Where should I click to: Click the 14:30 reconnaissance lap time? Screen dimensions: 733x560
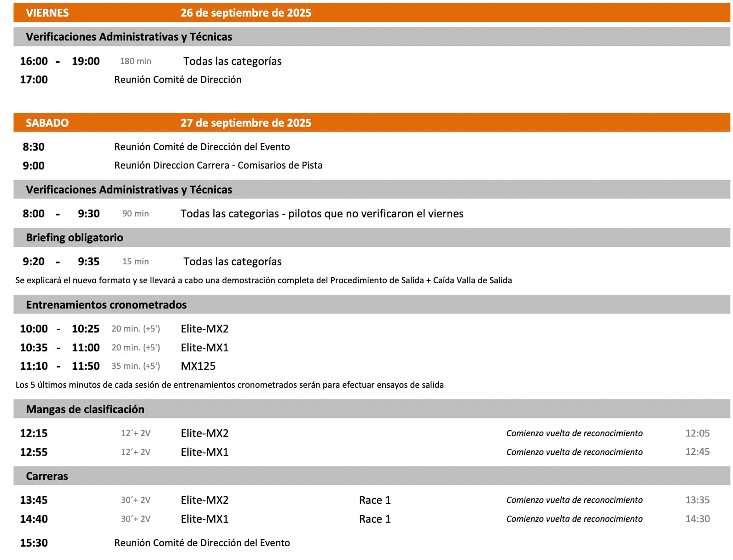pyautogui.click(x=697, y=519)
